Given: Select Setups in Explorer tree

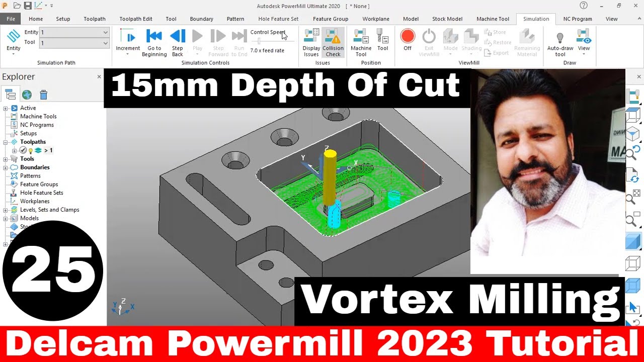Looking at the screenshot, I should pos(28,133).
